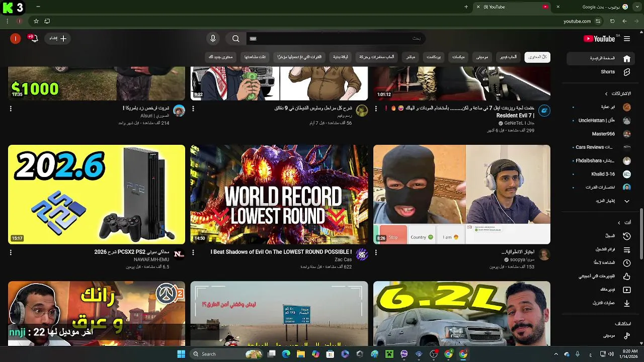This screenshot has height=362, width=644.
Task: Click the browser reload button
Action: [x=612, y=21]
